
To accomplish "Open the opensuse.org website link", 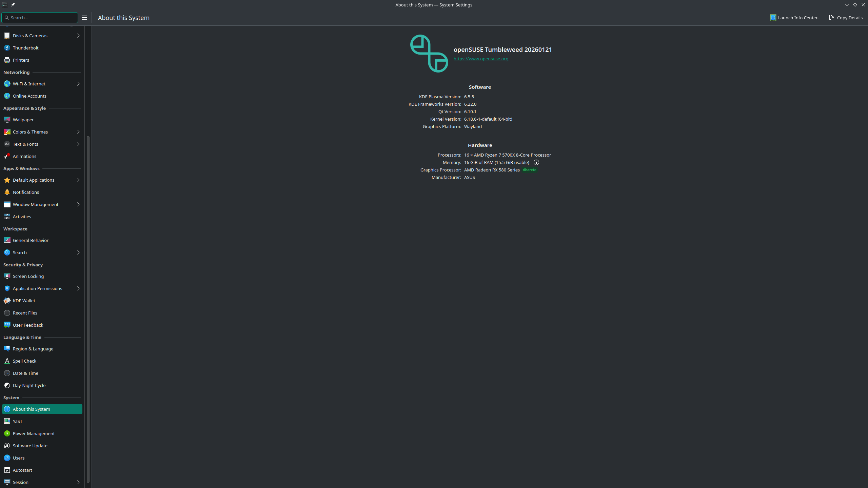I will click(x=481, y=59).
